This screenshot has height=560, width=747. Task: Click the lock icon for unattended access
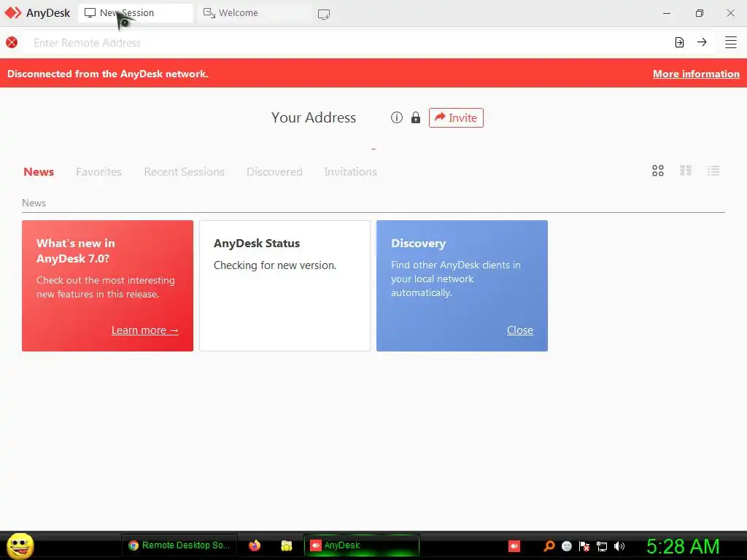(x=416, y=117)
